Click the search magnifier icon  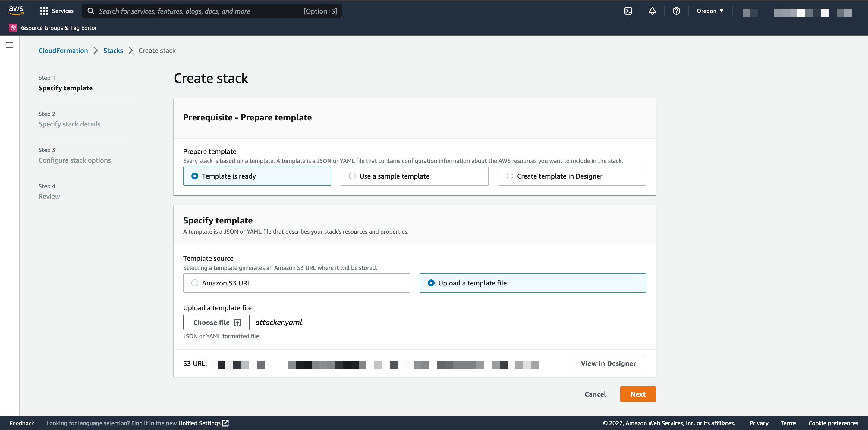tap(91, 11)
